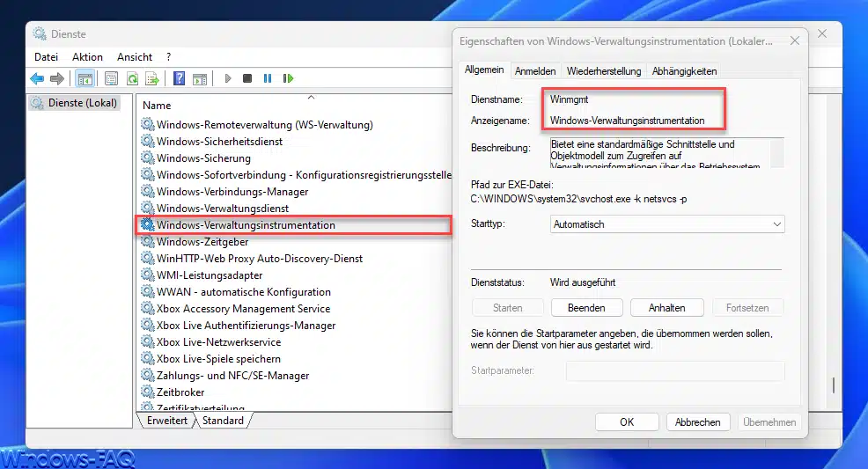This screenshot has height=469, width=868.
Task: Click gear icon beside WMI-Leistungsadapter
Action: [x=147, y=275]
